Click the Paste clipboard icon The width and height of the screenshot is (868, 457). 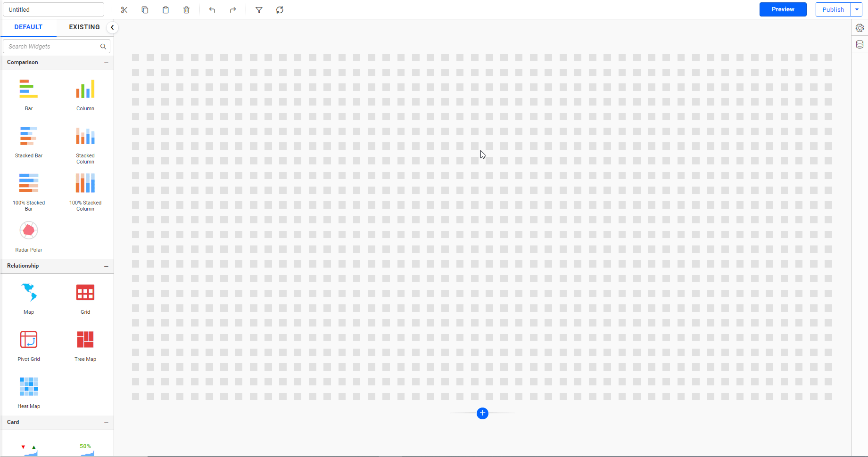coord(165,10)
